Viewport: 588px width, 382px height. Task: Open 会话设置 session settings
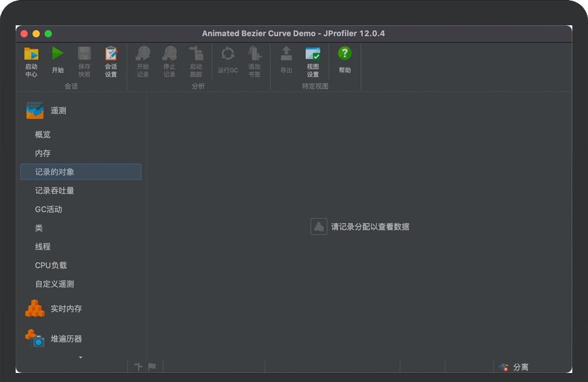coord(110,54)
